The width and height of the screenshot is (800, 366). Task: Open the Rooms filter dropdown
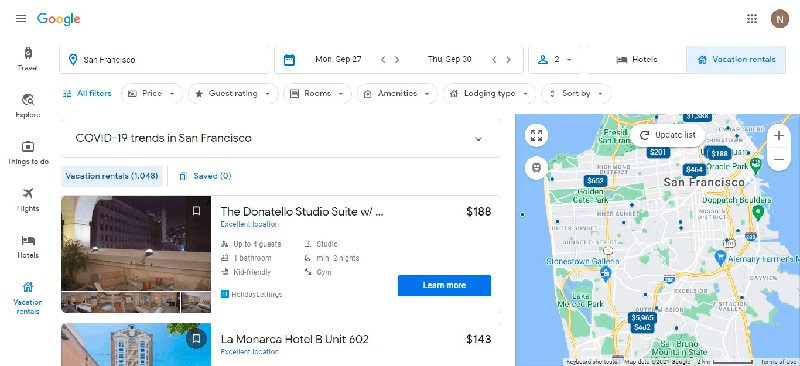click(317, 93)
